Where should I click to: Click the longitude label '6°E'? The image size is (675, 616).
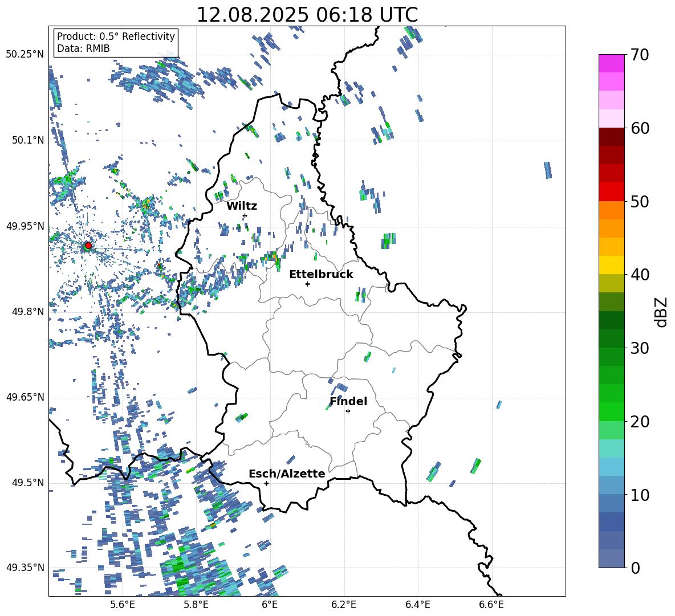270,605
